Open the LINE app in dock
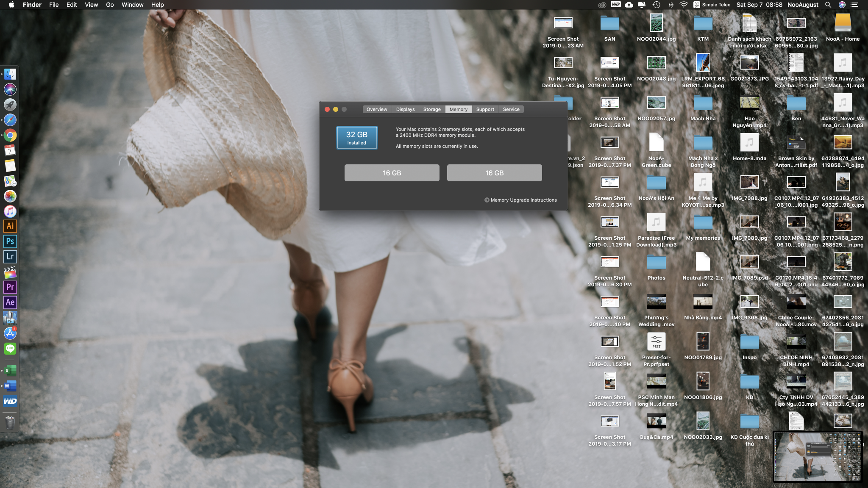 [10, 349]
